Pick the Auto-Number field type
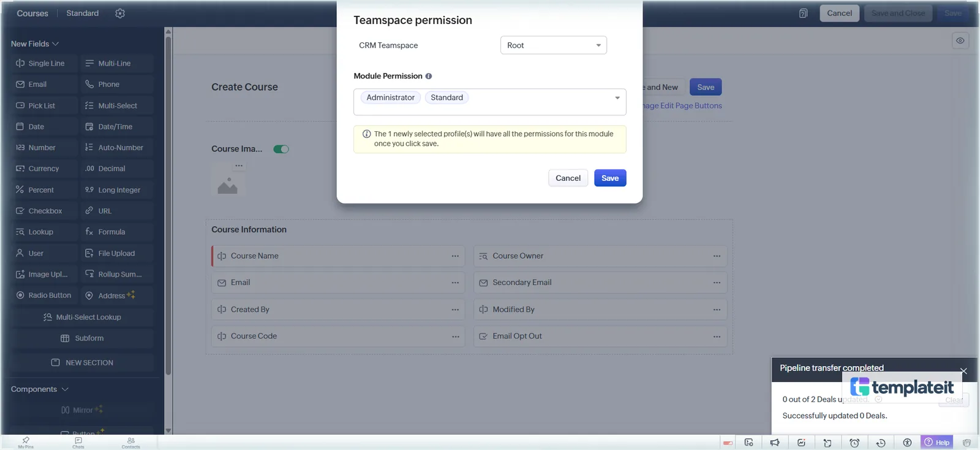The image size is (980, 450). [117, 148]
